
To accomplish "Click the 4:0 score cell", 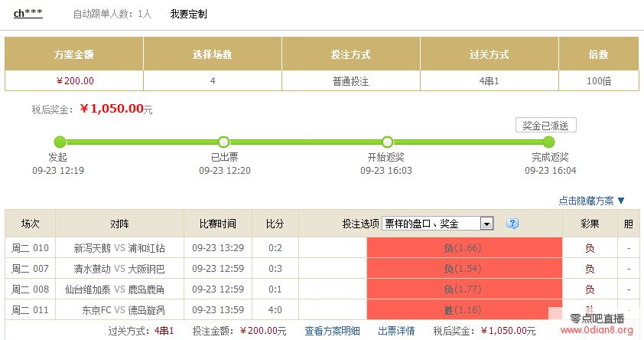I will (x=275, y=309).
